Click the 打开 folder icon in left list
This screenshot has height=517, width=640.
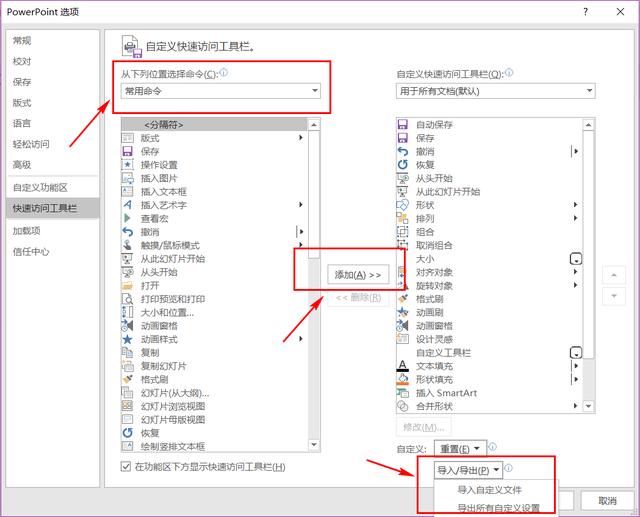click(x=127, y=285)
